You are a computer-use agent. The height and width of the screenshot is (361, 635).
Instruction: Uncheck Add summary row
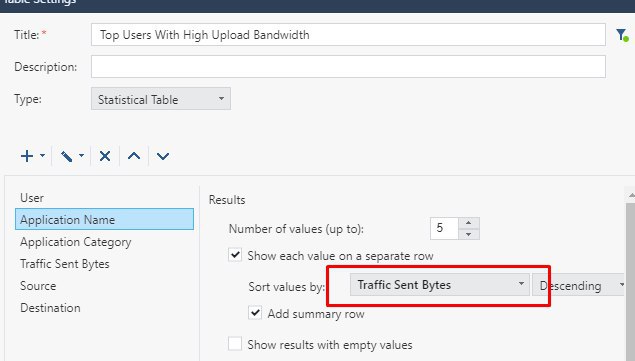point(255,313)
